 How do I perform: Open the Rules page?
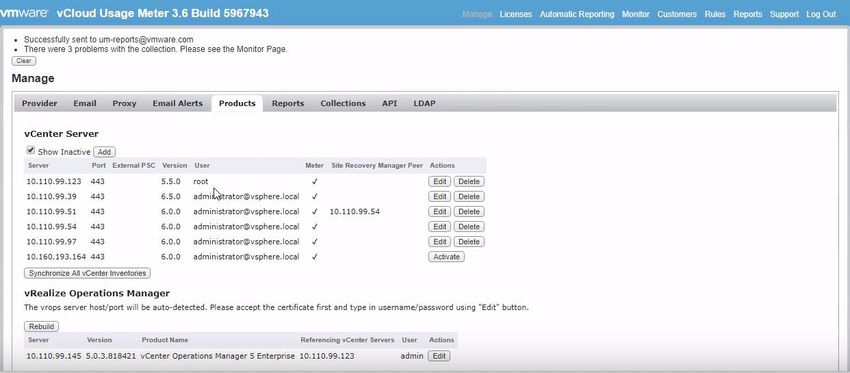715,14
